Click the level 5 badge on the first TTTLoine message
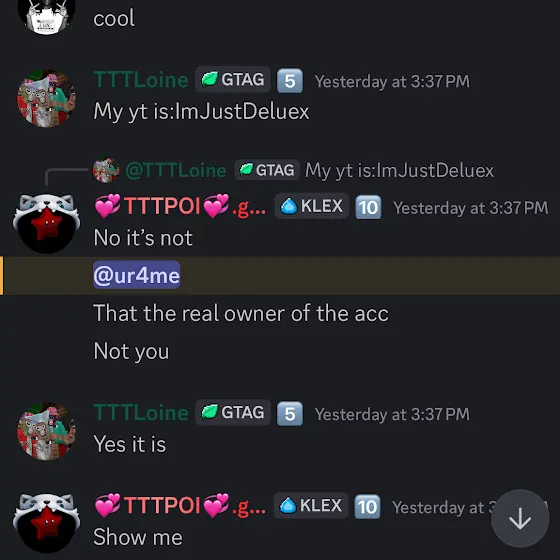The image size is (560, 560). point(290,81)
